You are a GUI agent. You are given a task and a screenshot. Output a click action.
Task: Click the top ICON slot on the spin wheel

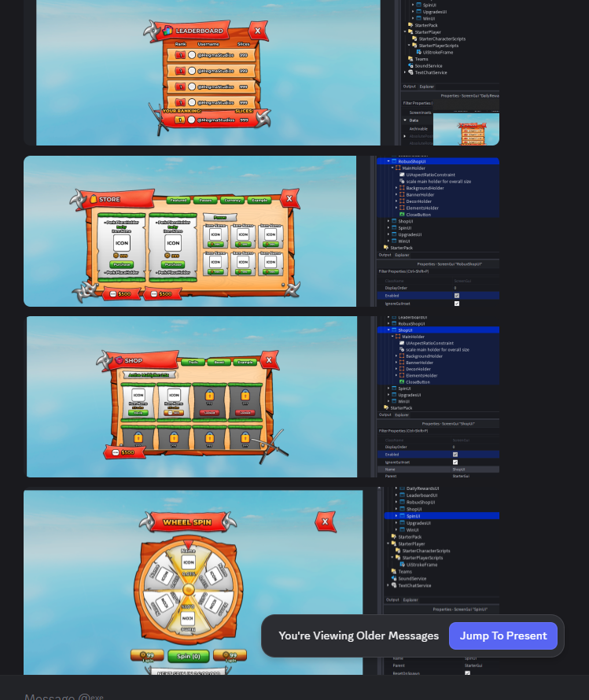coord(188,562)
